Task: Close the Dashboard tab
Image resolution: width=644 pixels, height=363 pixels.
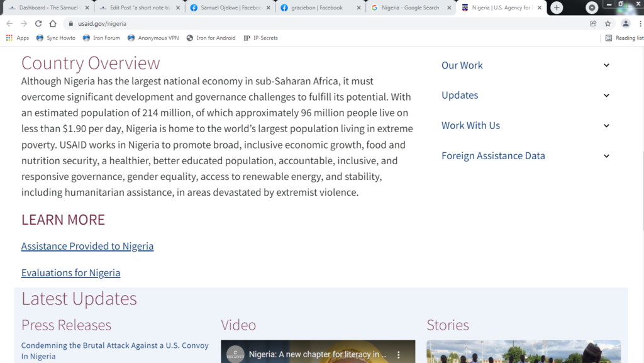Action: 87,8
